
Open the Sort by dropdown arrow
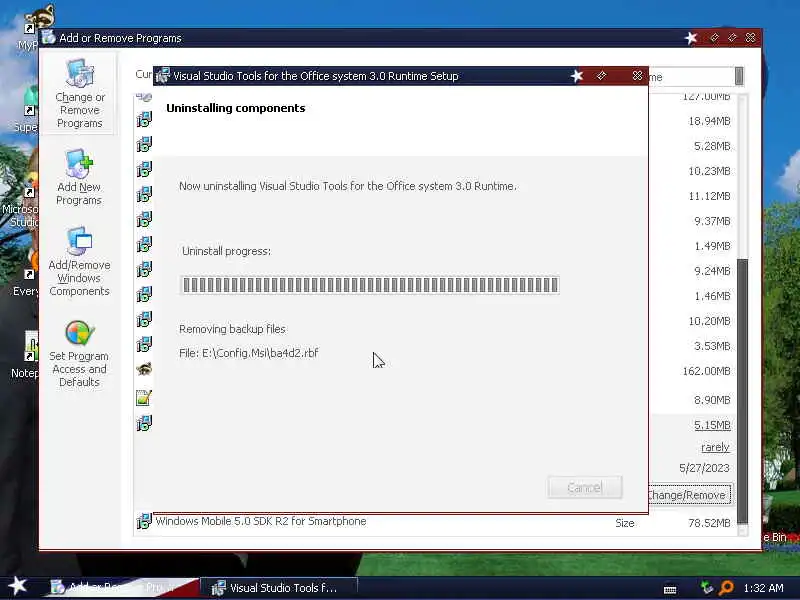[x=739, y=77]
